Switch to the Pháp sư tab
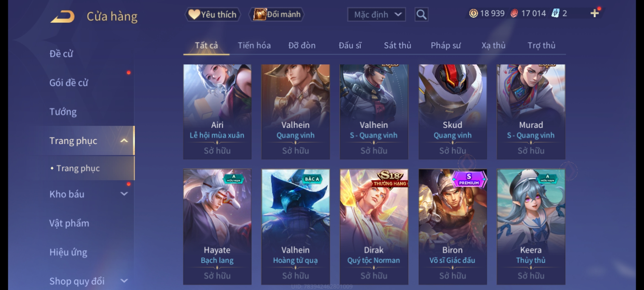 (x=446, y=45)
